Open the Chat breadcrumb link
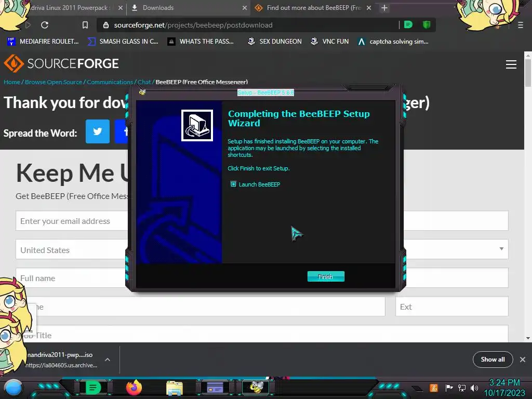532x399 pixels. pos(144,82)
